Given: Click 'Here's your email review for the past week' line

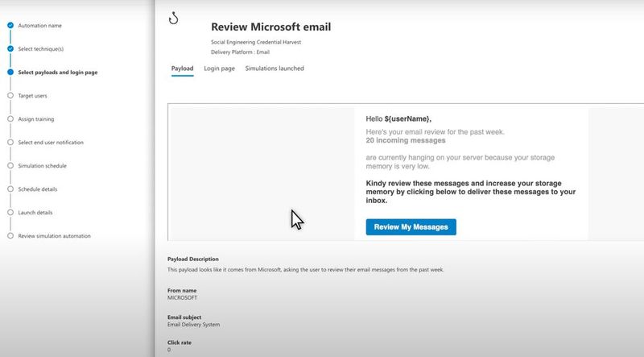Looking at the screenshot, I should click(x=435, y=132).
